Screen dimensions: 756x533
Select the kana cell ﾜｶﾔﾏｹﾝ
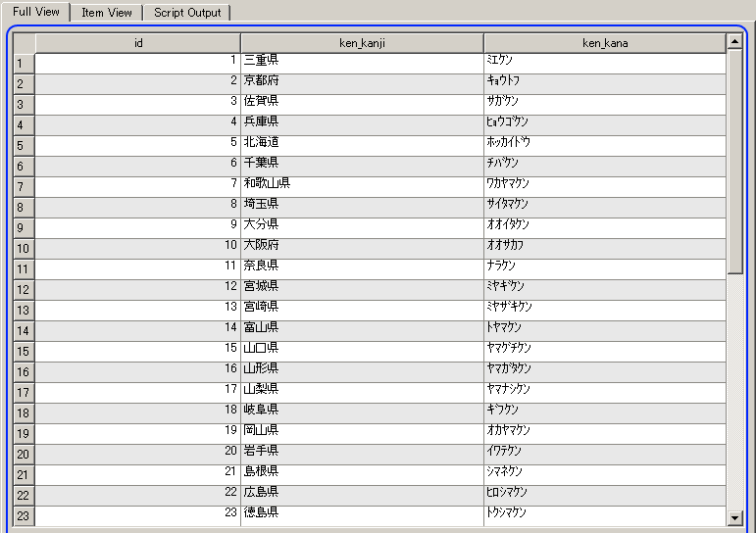click(605, 187)
